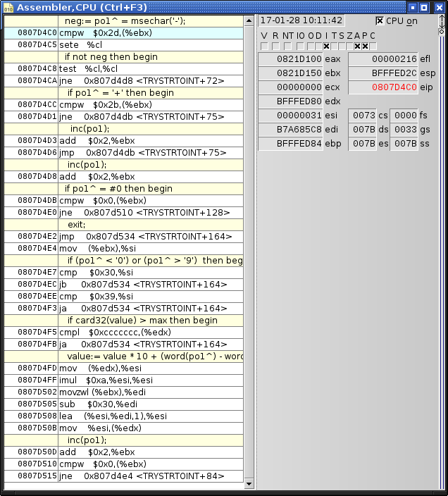Select the highlighted cmpw $0x2d,(%ebx) row
The height and width of the screenshot is (496, 448).
pyautogui.click(x=123, y=33)
